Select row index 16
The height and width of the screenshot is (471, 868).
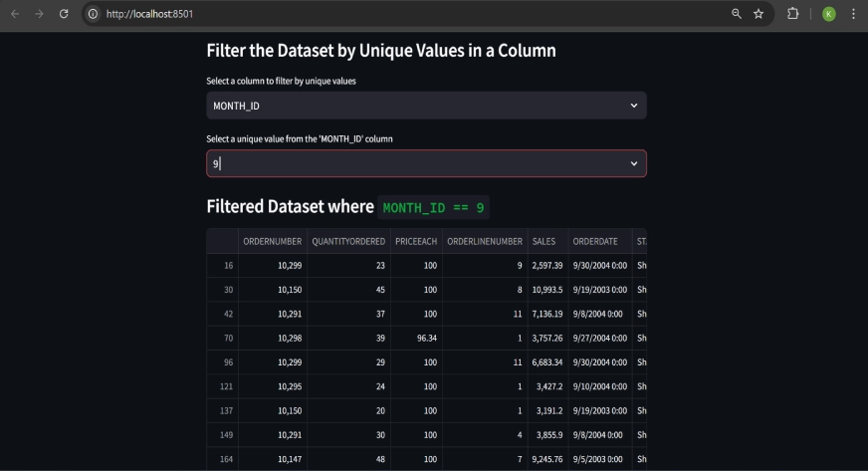[223, 266]
